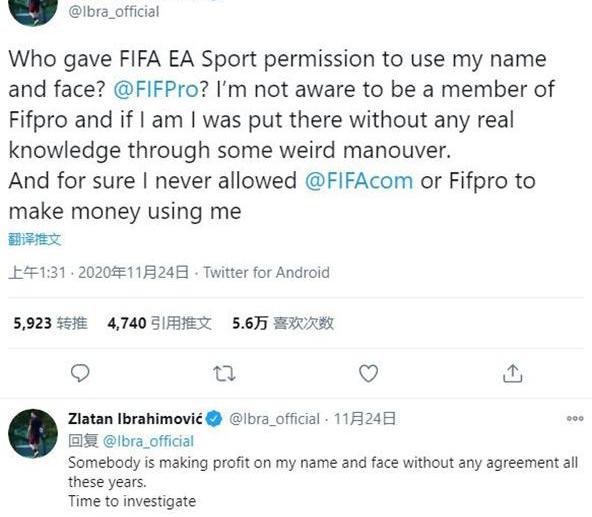Like the tweet with the heart icon
The width and height of the screenshot is (592, 517).
tap(368, 373)
